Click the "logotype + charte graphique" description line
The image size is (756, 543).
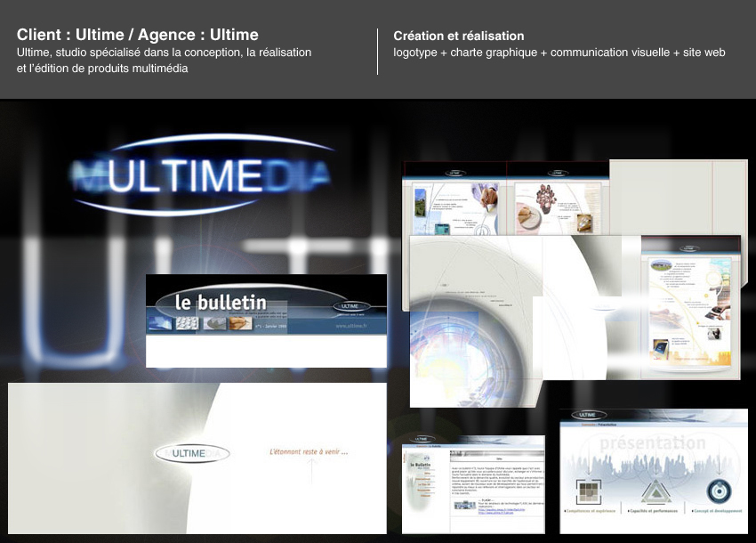(x=559, y=53)
